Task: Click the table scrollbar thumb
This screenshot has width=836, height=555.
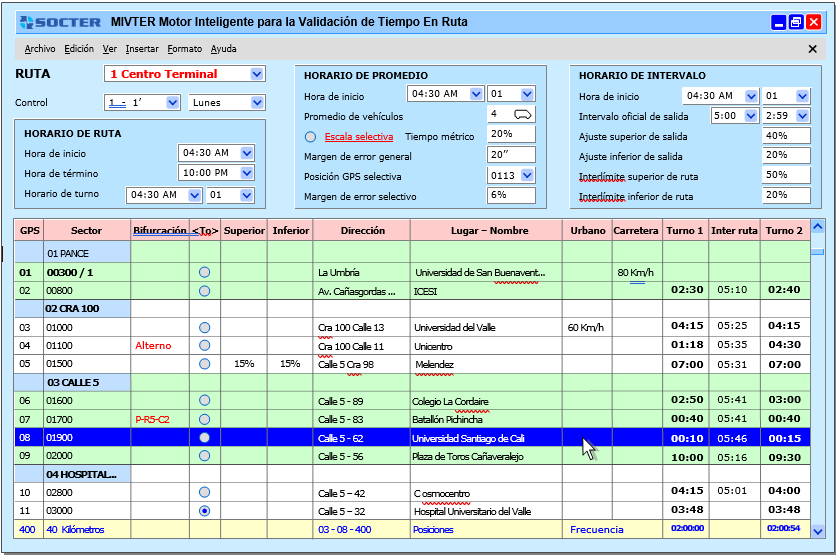Action: [818, 252]
